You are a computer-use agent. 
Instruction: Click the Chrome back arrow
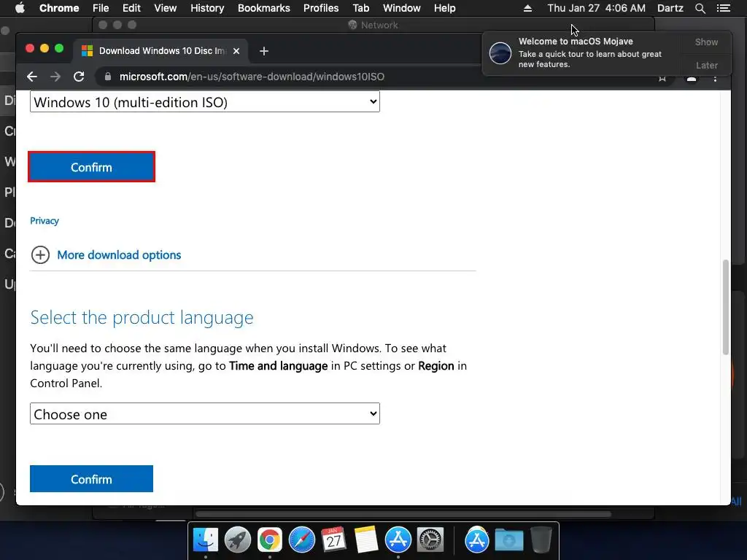[x=32, y=77]
